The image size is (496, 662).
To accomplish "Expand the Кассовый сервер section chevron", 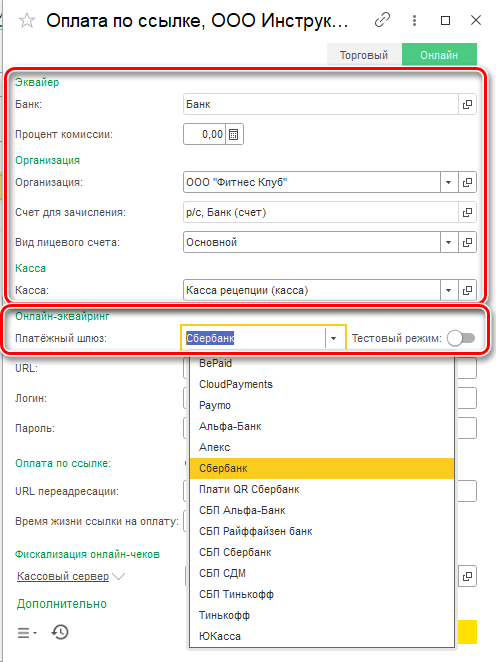I will coord(119,576).
